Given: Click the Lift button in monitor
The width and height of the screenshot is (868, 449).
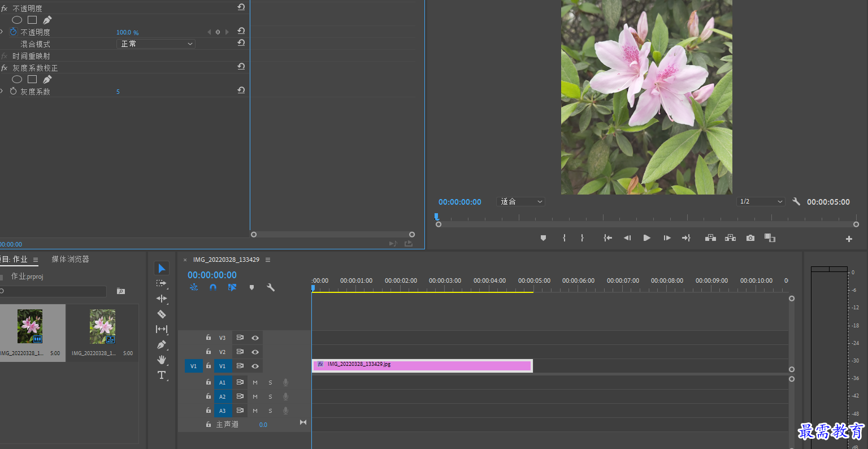Looking at the screenshot, I should click(x=710, y=238).
